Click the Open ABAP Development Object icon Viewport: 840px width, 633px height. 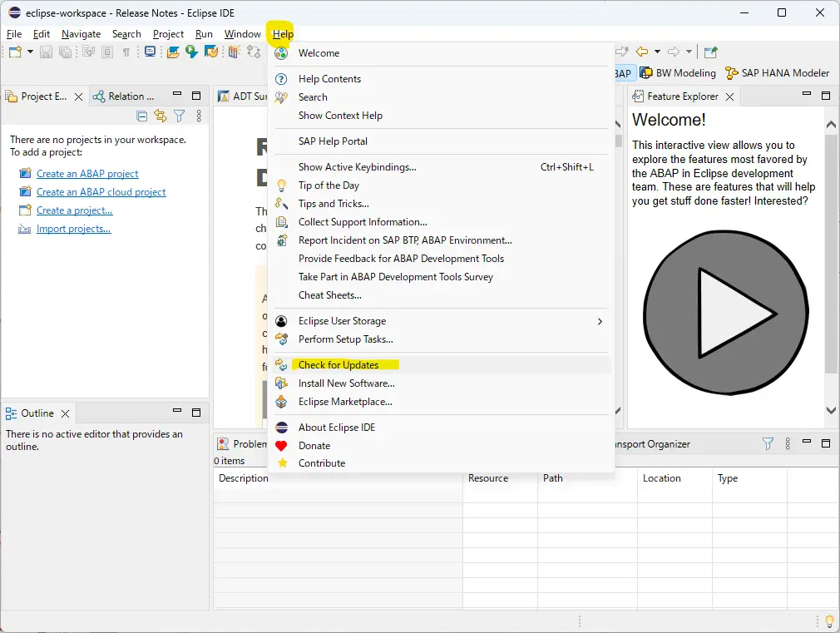coord(172,52)
